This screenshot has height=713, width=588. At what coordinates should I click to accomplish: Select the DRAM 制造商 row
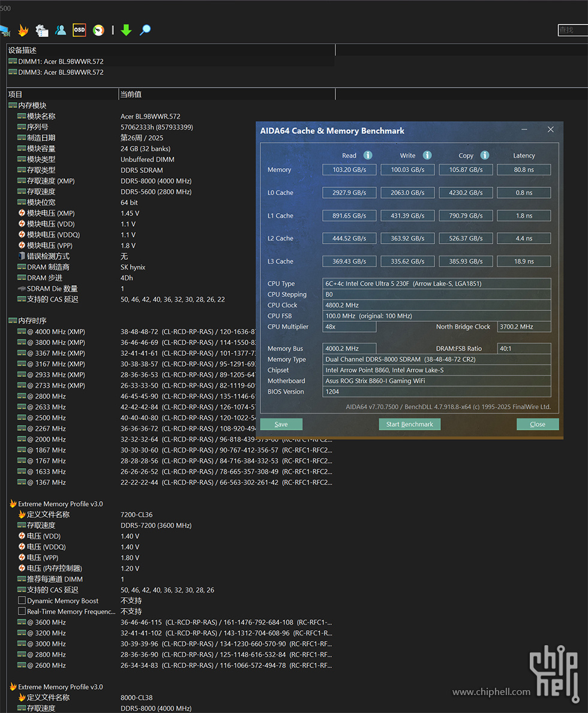132,267
